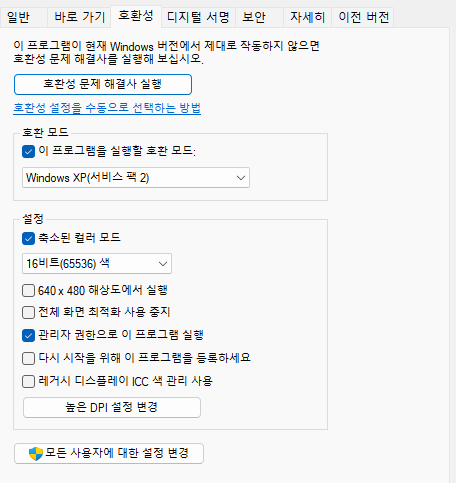Click shield icon on all-users settings button
456x483 pixels.
36,454
